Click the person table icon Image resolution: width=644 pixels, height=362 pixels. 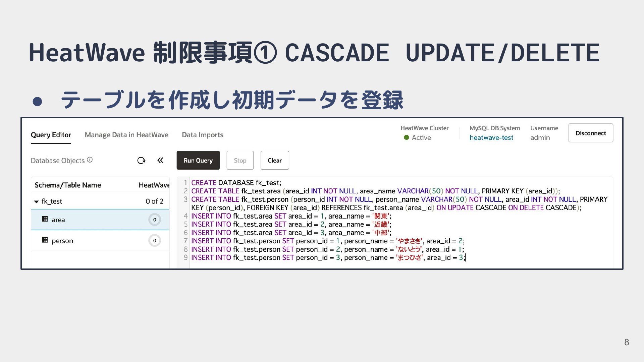45,240
